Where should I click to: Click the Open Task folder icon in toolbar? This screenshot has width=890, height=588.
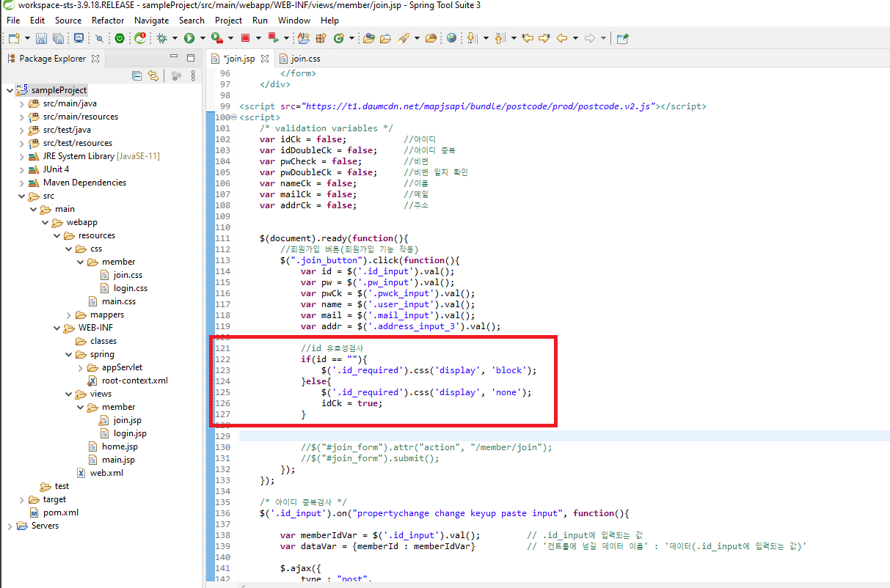coord(385,38)
